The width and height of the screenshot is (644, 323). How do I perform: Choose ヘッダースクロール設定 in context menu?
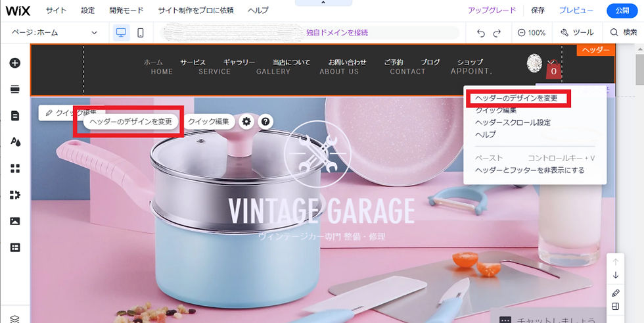coord(513,122)
